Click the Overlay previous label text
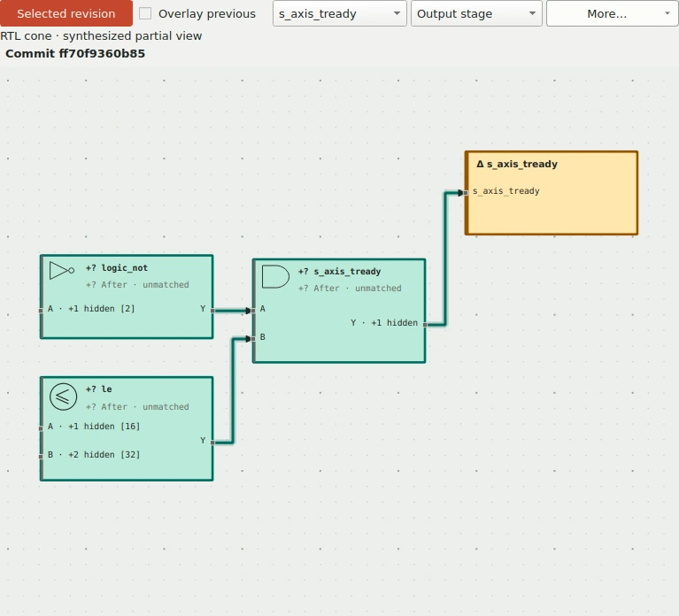 coord(207,13)
